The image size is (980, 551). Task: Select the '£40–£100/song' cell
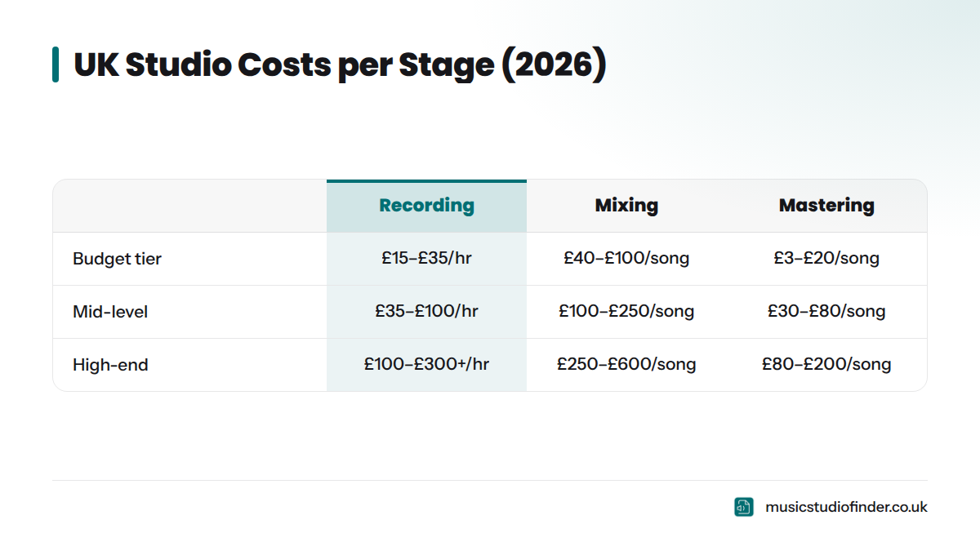tap(626, 259)
